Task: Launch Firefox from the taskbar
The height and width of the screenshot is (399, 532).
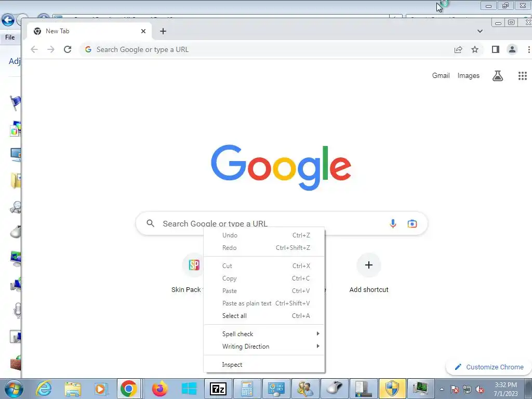Action: point(159,389)
